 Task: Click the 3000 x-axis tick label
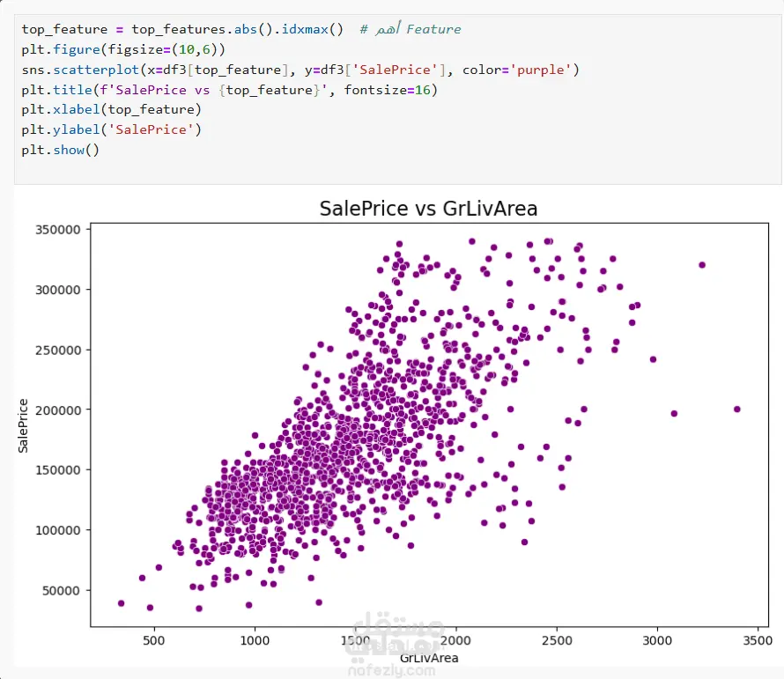[x=657, y=640]
